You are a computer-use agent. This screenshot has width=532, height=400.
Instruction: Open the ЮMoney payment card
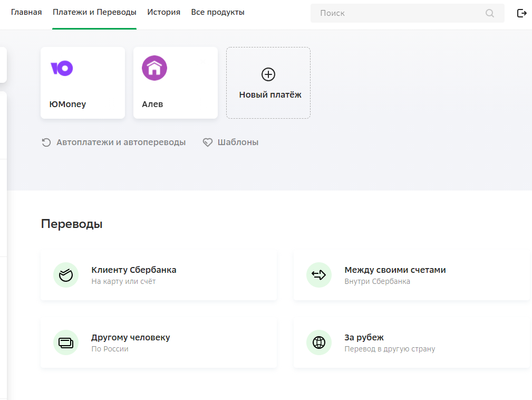coord(83,83)
